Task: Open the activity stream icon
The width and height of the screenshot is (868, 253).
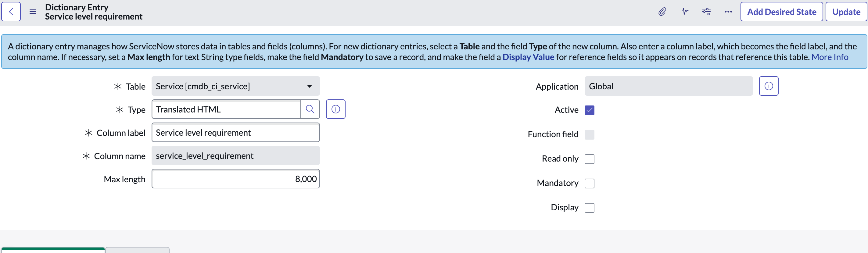Action: point(684,12)
